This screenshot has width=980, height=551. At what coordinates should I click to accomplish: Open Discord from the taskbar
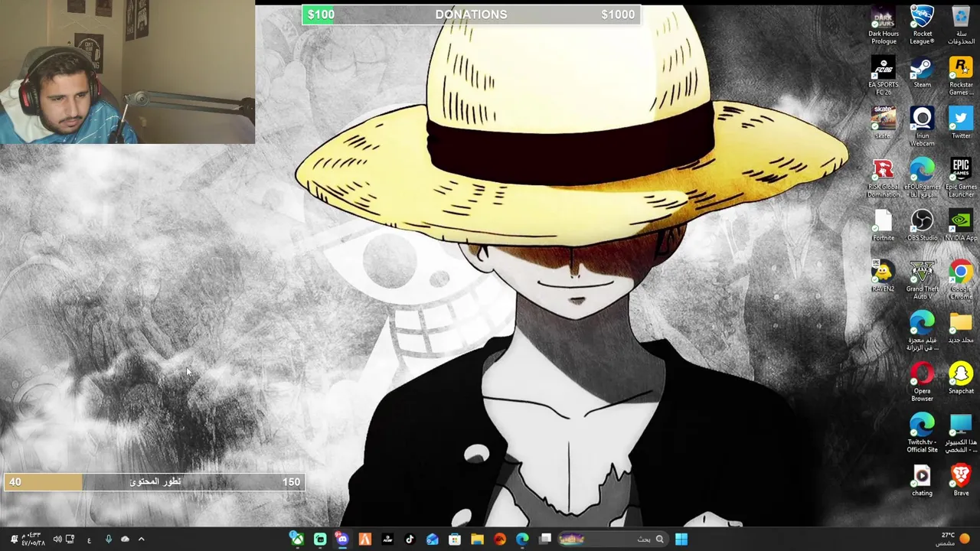point(342,540)
